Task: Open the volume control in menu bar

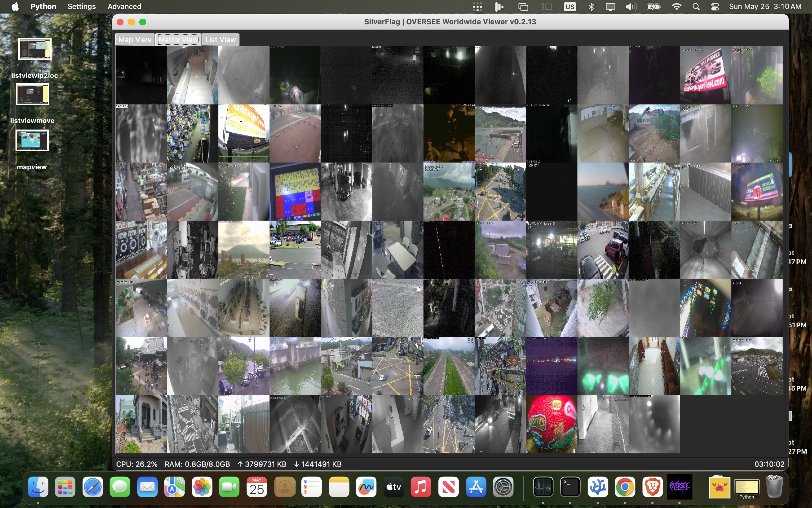Action: [x=631, y=7]
